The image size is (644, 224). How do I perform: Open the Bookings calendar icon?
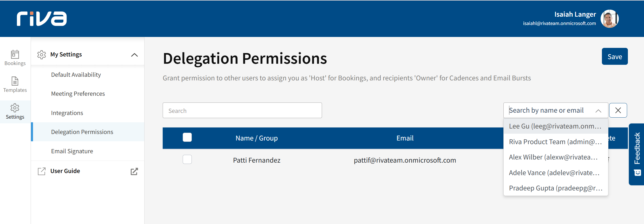15,55
